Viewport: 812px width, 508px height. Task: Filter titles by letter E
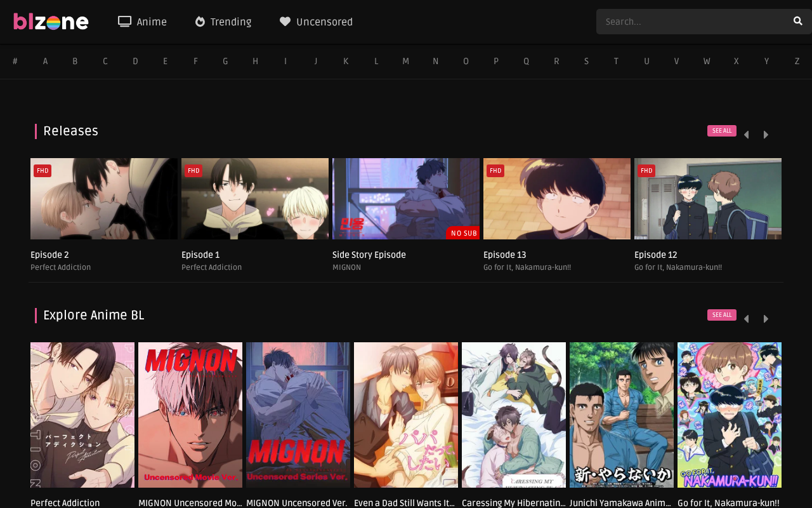pos(166,62)
